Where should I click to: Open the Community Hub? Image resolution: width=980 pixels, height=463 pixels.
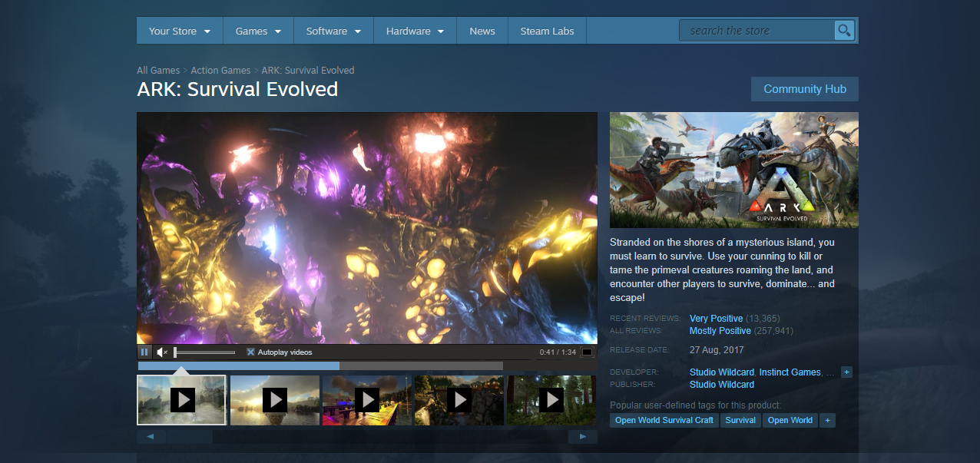(x=805, y=89)
